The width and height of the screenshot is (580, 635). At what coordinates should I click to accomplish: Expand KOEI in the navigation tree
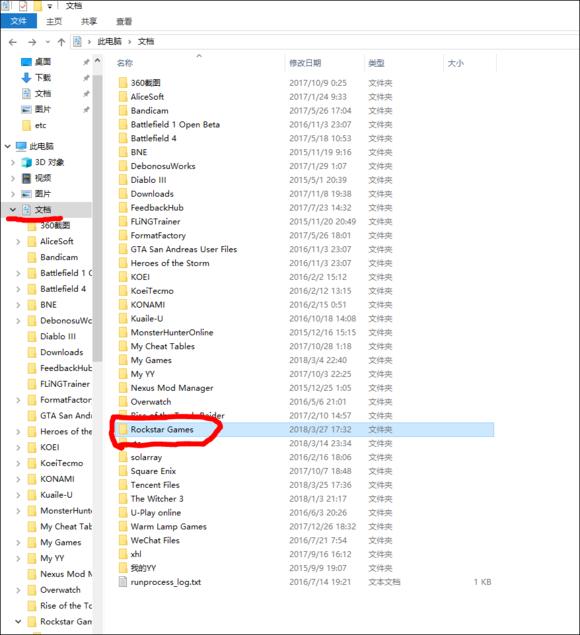click(x=18, y=447)
